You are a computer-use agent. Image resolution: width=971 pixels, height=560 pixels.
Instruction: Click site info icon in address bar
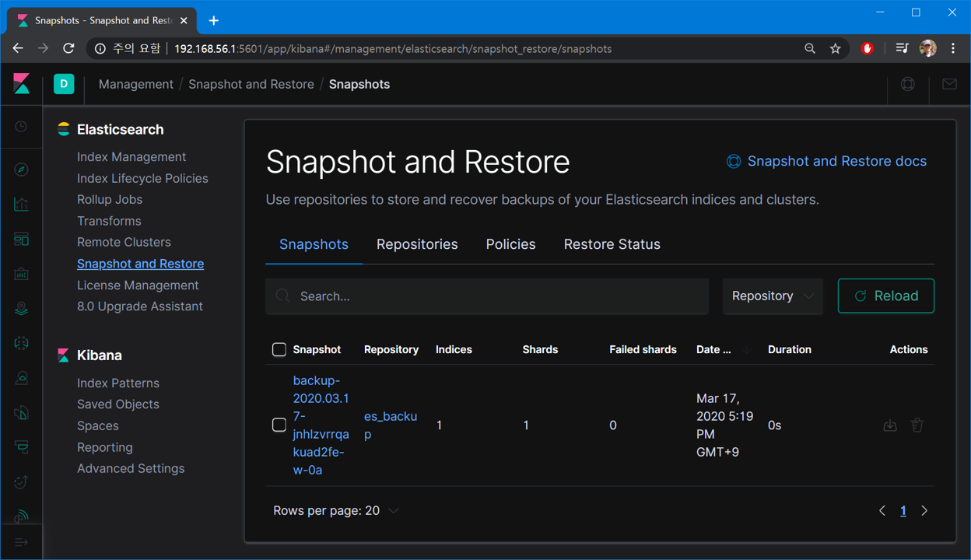click(100, 48)
